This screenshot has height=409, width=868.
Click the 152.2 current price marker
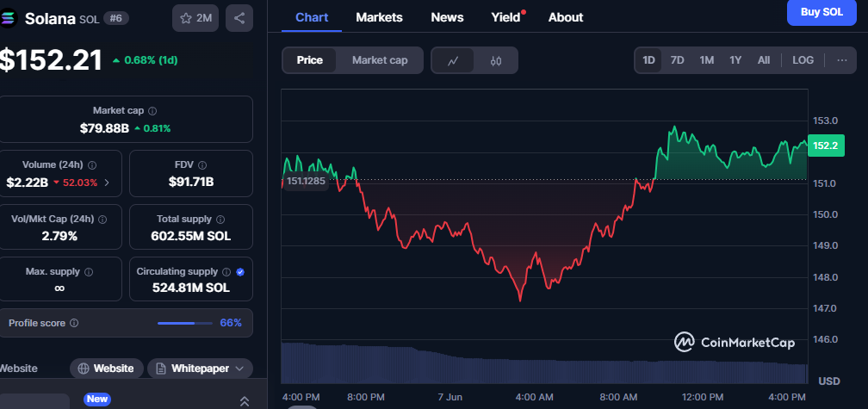click(x=826, y=146)
